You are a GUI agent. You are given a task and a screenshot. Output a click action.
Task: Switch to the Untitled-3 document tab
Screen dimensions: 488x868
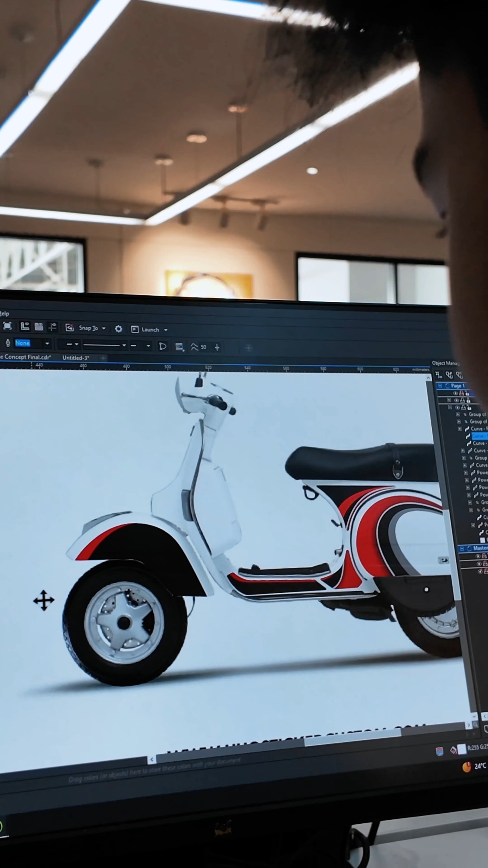pyautogui.click(x=76, y=358)
